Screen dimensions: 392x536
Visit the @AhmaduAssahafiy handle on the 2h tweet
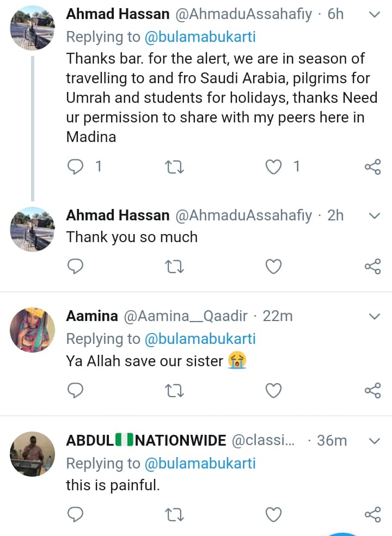click(x=243, y=215)
